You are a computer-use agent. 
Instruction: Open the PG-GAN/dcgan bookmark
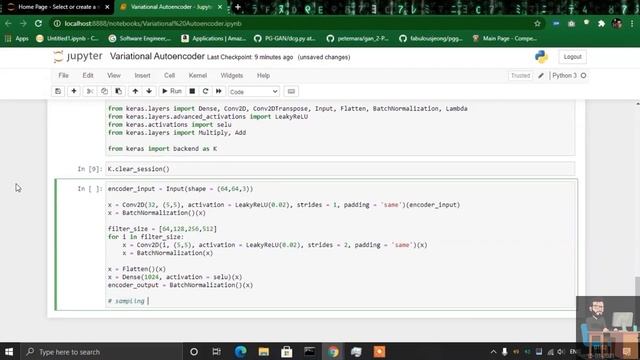coord(285,38)
